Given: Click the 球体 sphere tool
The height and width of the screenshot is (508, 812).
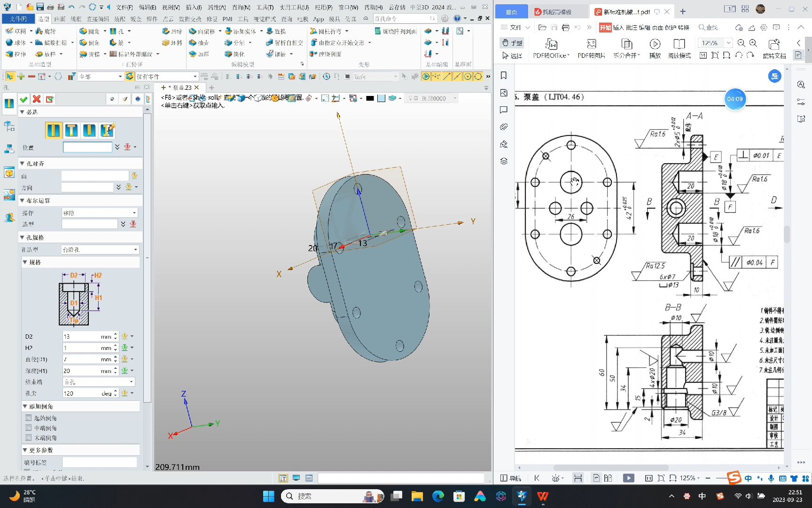Looking at the screenshot, I should coord(16,42).
